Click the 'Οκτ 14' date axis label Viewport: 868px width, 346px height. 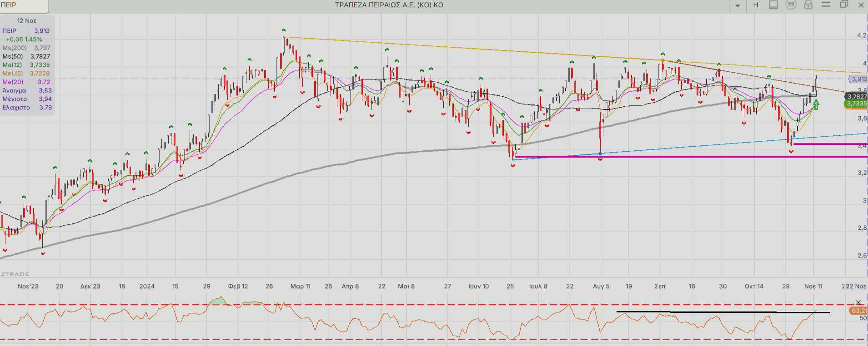(754, 286)
